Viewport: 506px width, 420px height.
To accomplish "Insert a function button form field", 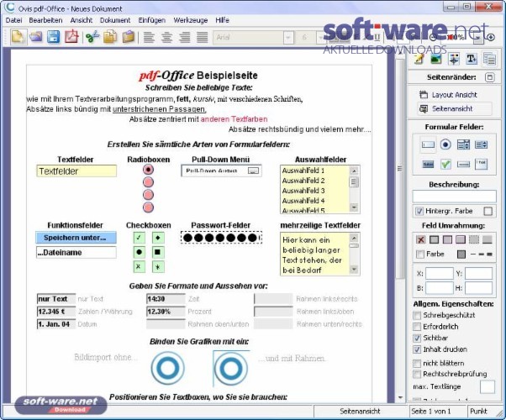I will click(428, 164).
